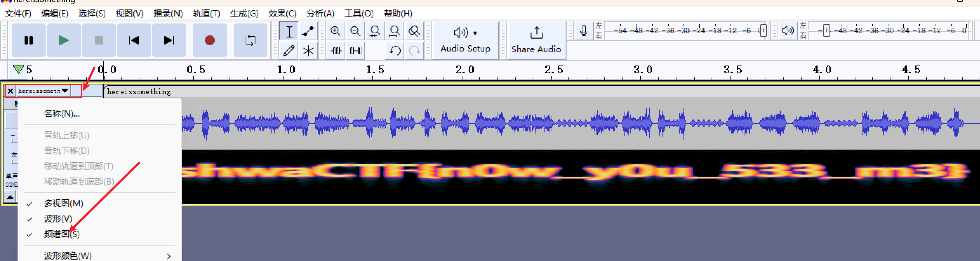Collapse track with the up-arrow button
Screen dimensions: 980x261
pos(10,197)
